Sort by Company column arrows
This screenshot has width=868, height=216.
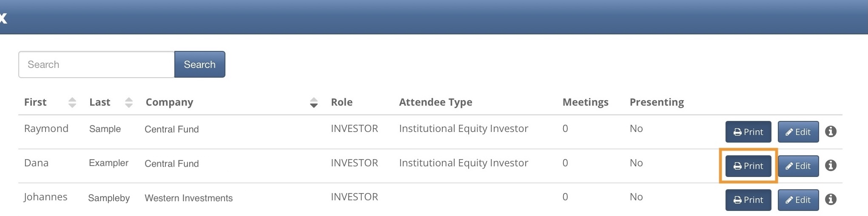coord(314,102)
